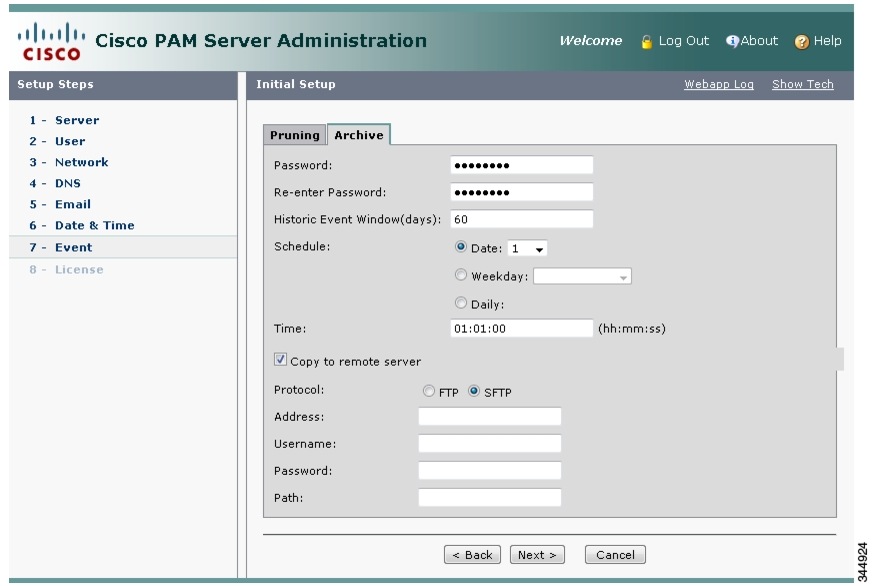Open the Weekday dropdown list
The image size is (879, 586).
pos(582,276)
